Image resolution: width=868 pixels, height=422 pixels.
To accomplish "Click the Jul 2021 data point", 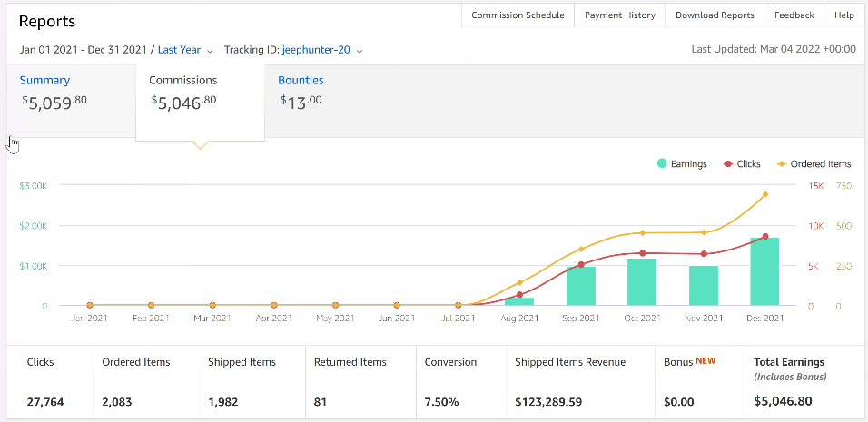I will click(459, 305).
